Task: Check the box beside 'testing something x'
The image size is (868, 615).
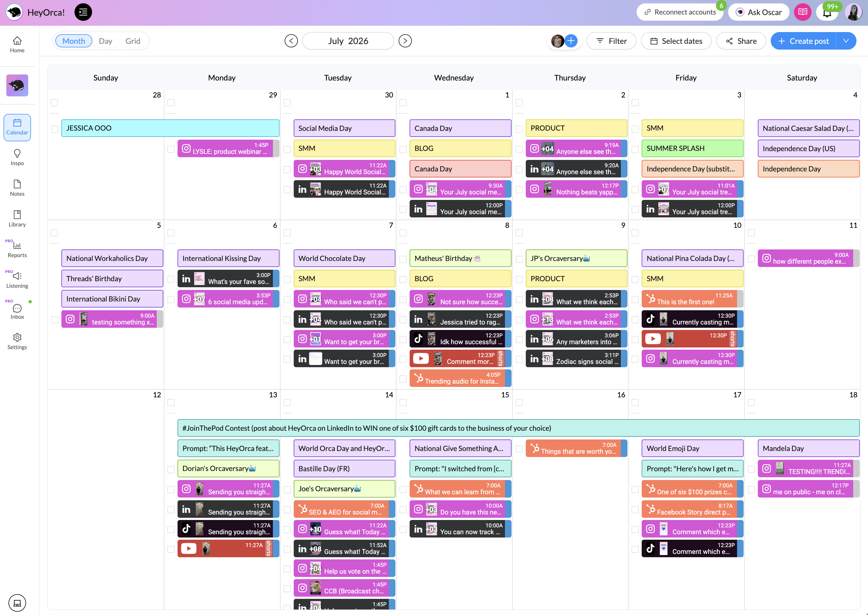Action: (x=55, y=320)
